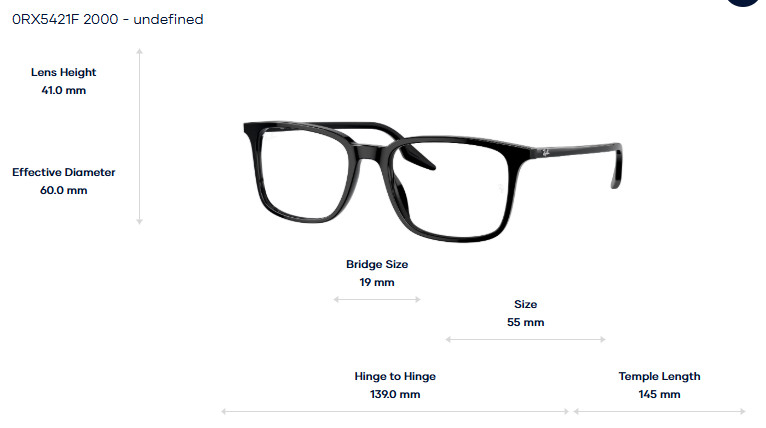Click the Hinge to Hinge label
The height and width of the screenshot is (428, 766).
(395, 376)
